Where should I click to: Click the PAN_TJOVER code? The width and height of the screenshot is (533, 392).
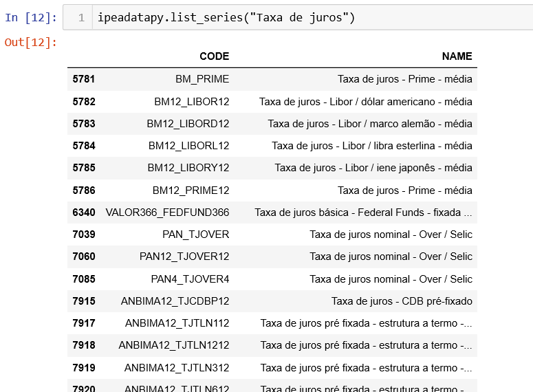coord(195,235)
